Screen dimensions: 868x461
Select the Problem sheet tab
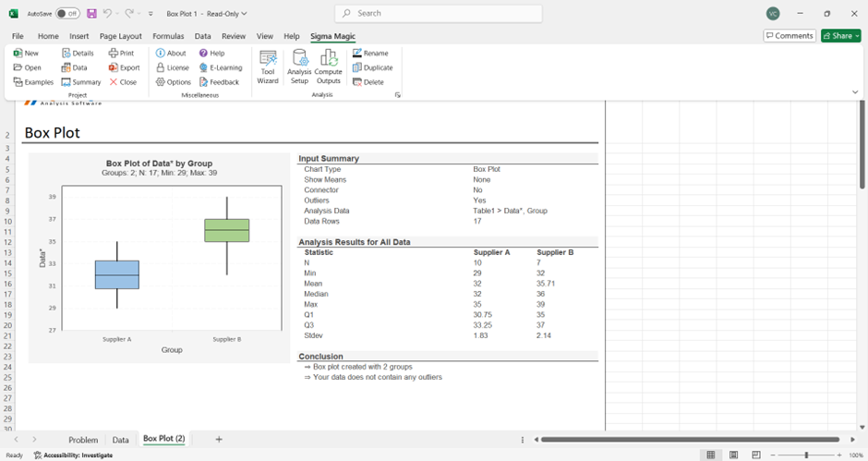(x=83, y=440)
